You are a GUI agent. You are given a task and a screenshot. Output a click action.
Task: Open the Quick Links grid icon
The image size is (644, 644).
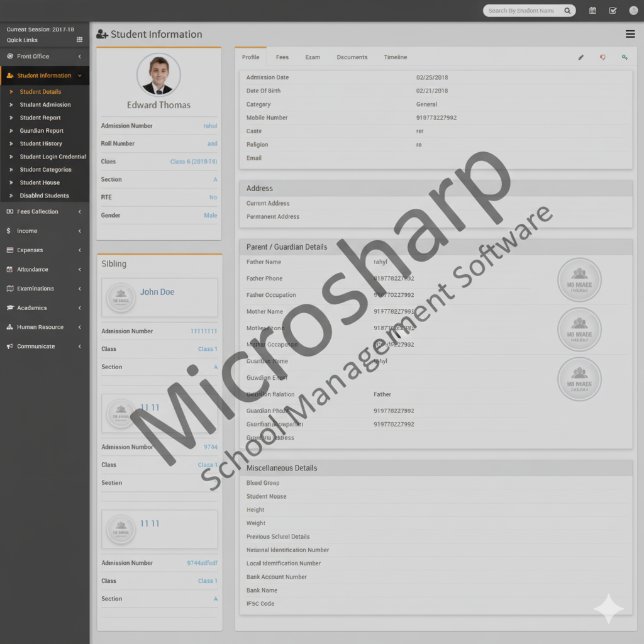[x=79, y=40]
